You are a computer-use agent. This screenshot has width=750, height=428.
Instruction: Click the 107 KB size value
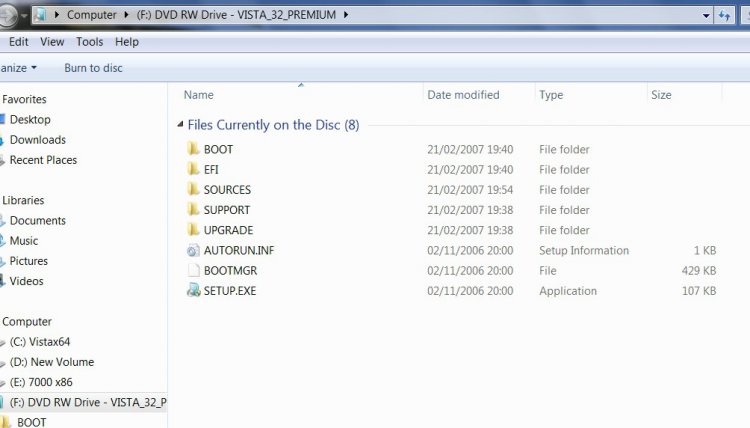point(699,290)
